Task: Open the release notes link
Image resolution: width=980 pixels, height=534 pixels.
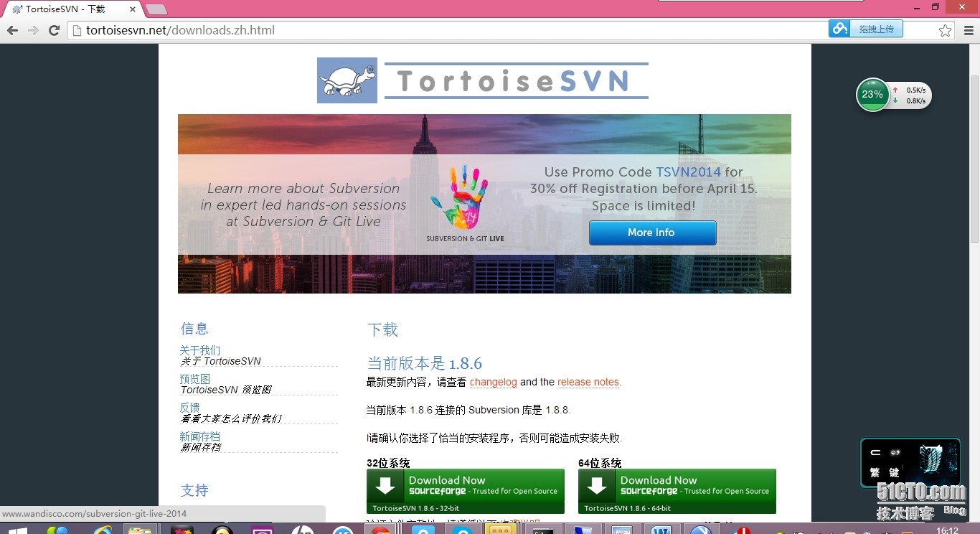Action: [x=588, y=382]
